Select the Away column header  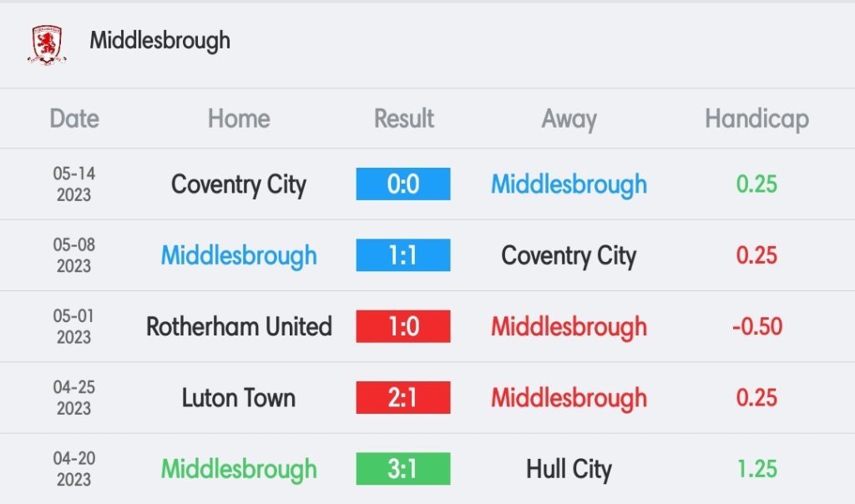coord(569,119)
